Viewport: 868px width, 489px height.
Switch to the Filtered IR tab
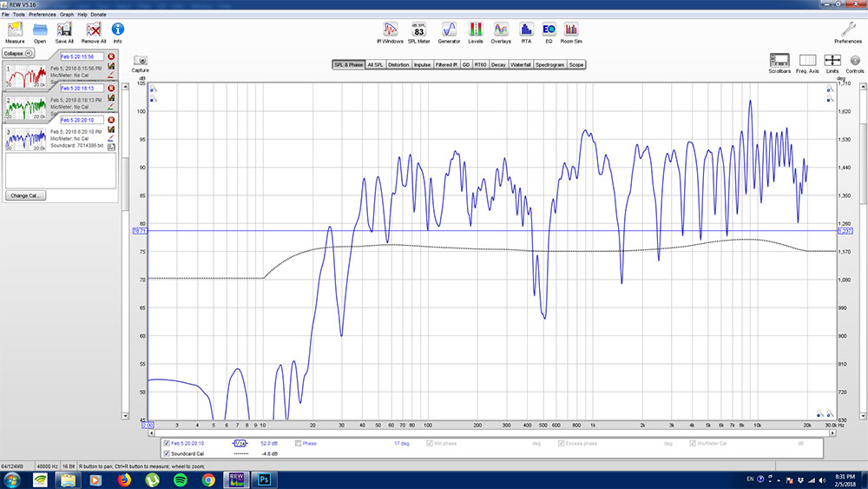446,65
